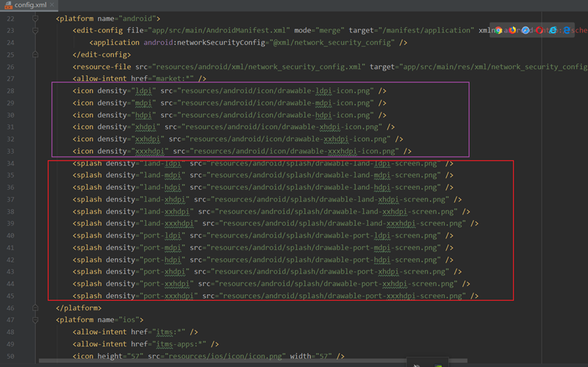Open file in Edge browser icon
The width and height of the screenshot is (588, 367).
pyautogui.click(x=566, y=30)
